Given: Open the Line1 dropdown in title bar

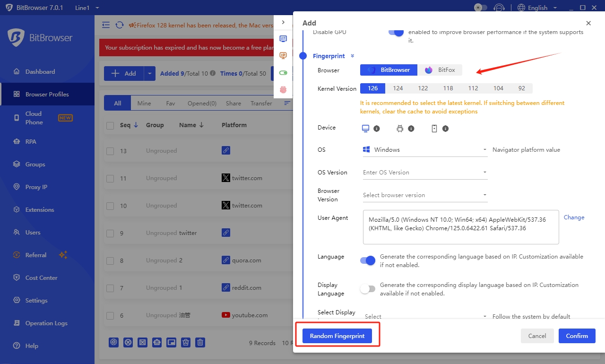Looking at the screenshot, I should 87,8.
